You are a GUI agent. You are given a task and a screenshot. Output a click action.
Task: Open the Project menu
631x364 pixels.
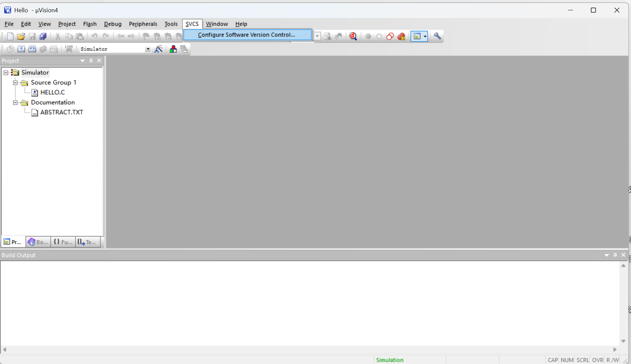(67, 24)
